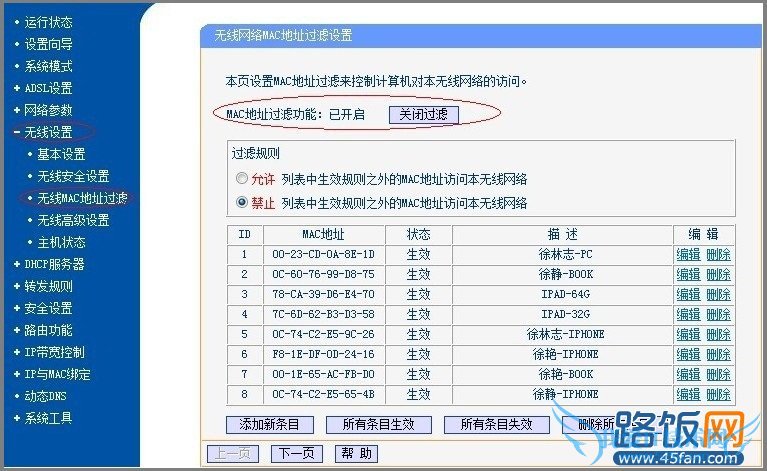Click 编辑 for 徐静-BOOK entry

688,274
